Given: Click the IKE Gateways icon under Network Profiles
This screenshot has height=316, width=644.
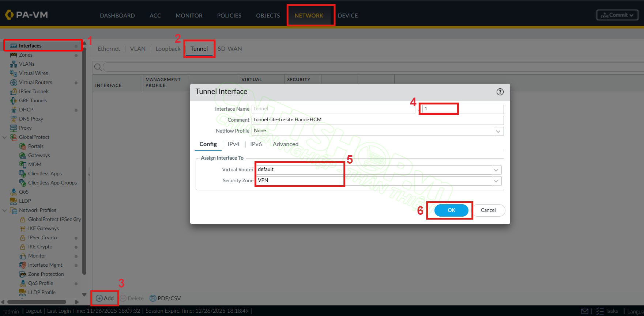Looking at the screenshot, I should pos(23,229).
